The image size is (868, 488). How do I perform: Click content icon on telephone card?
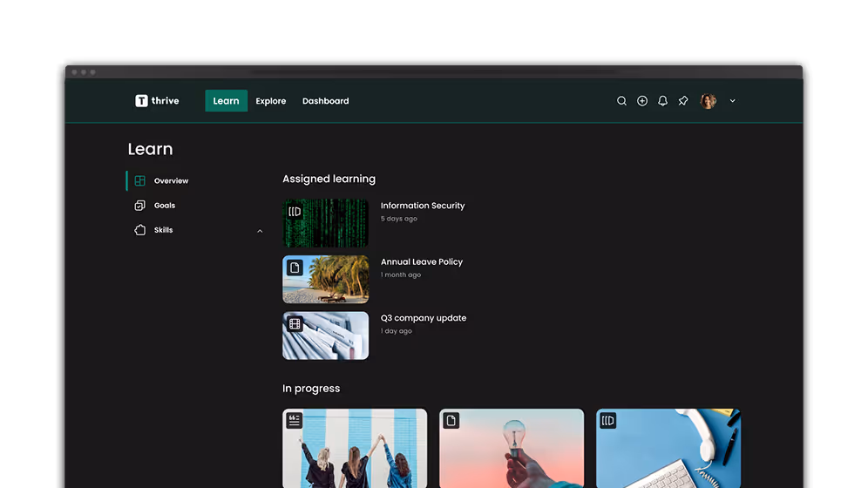pos(607,421)
